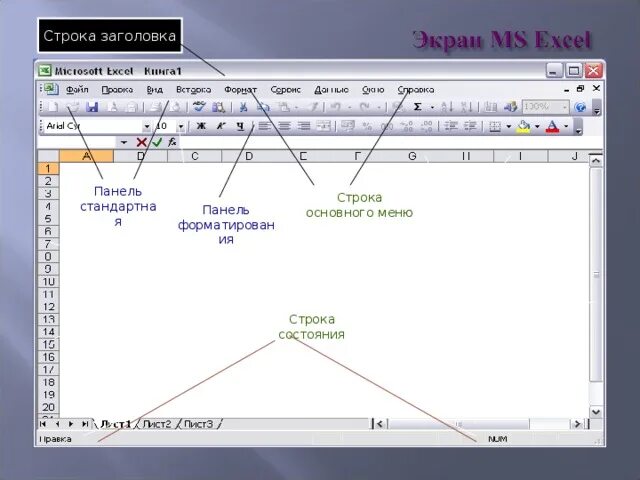Image resolution: width=640 pixels, height=480 pixels.
Task: Click the Copy icon
Action: click(263, 107)
